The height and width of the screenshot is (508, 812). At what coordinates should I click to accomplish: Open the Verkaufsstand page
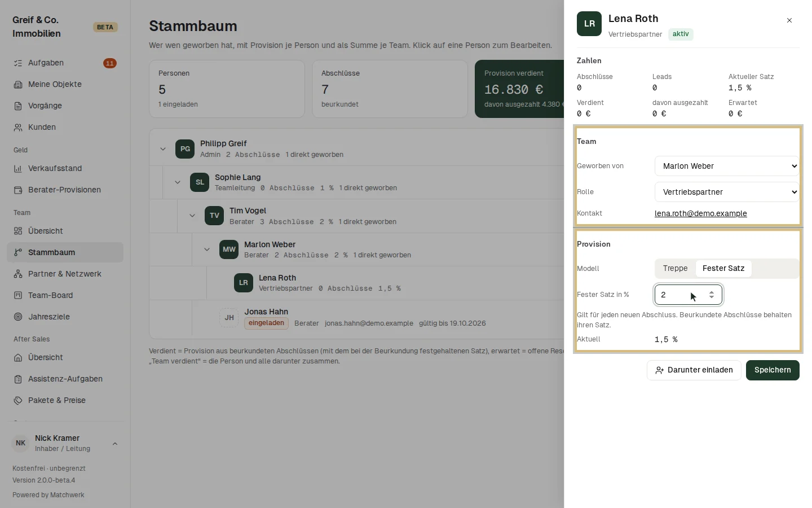click(65, 168)
